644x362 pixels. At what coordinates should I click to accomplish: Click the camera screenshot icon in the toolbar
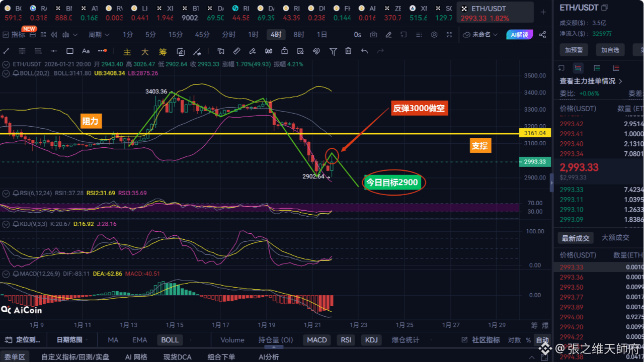tap(373, 35)
